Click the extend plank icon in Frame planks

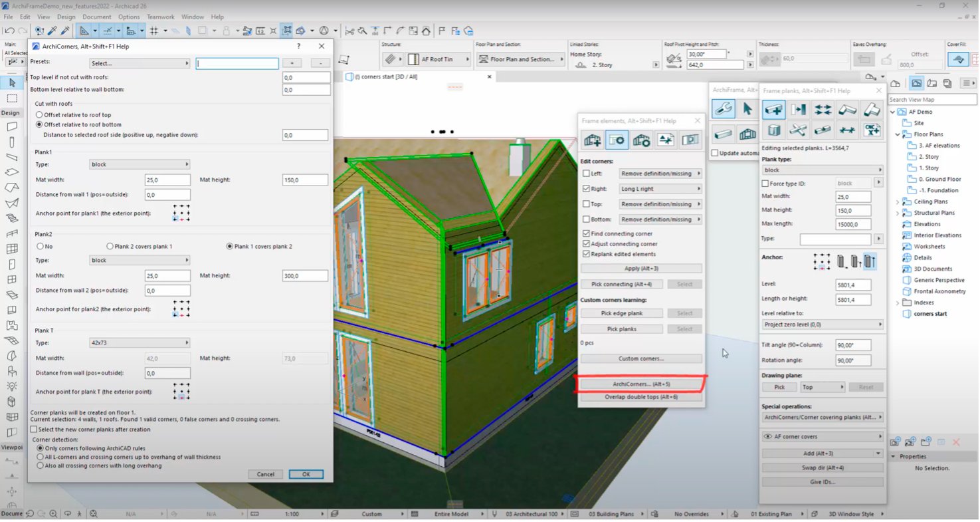(798, 110)
